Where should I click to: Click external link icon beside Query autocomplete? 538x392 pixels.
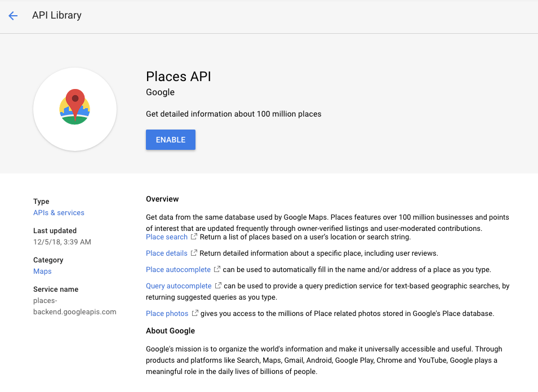click(x=218, y=286)
